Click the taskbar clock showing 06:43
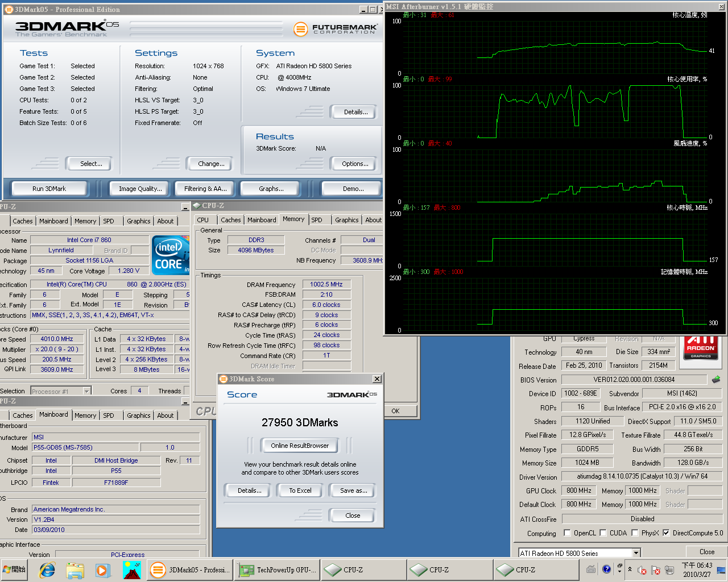 (697, 569)
